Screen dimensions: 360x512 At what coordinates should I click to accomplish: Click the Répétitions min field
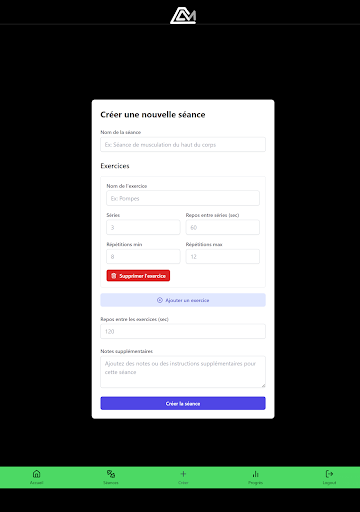[x=143, y=257]
